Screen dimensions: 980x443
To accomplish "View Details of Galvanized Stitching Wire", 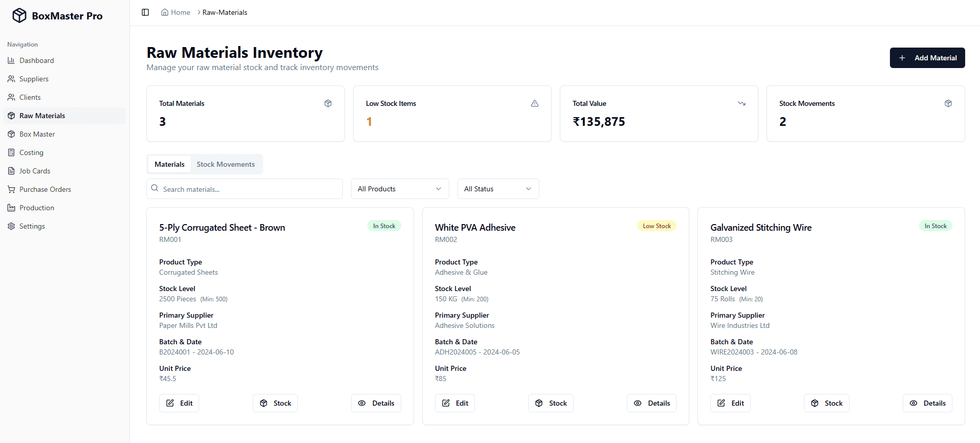I will coord(927,403).
